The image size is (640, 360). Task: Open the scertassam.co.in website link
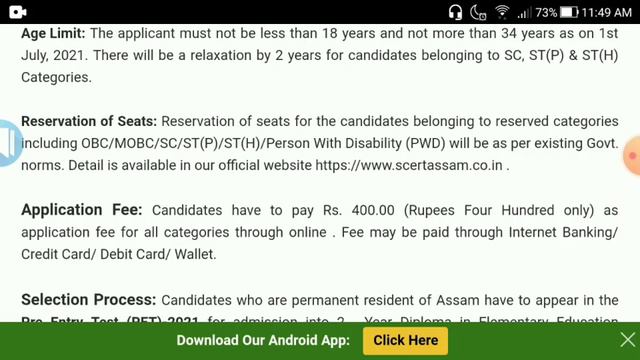coord(409,165)
